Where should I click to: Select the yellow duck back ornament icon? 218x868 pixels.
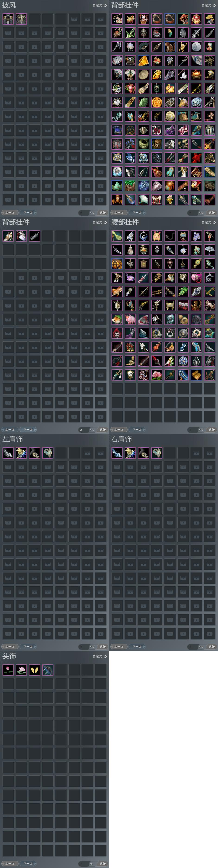209,47
